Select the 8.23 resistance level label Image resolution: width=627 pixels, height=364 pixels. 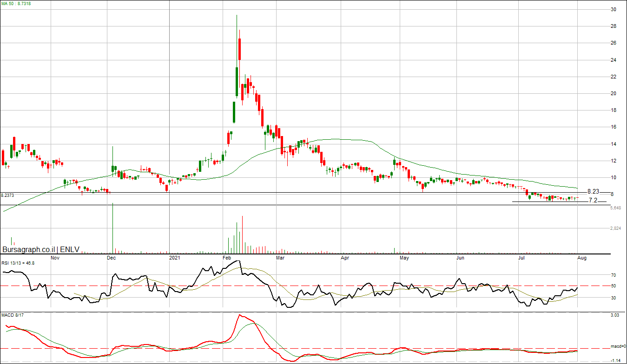tap(594, 191)
